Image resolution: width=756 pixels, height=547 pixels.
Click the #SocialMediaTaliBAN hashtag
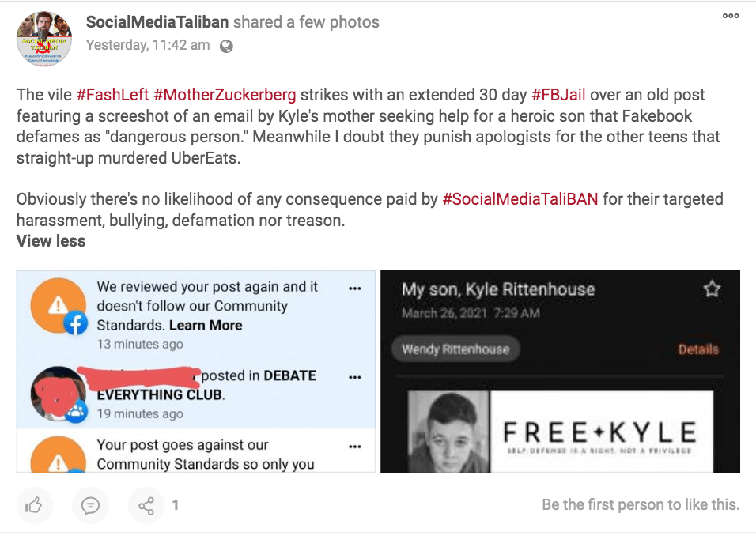pyautogui.click(x=520, y=199)
